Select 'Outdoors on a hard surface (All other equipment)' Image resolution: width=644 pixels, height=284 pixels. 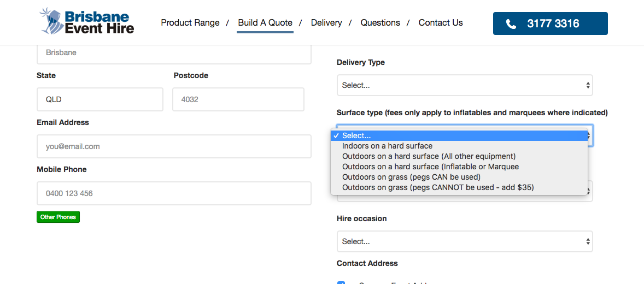(x=429, y=156)
